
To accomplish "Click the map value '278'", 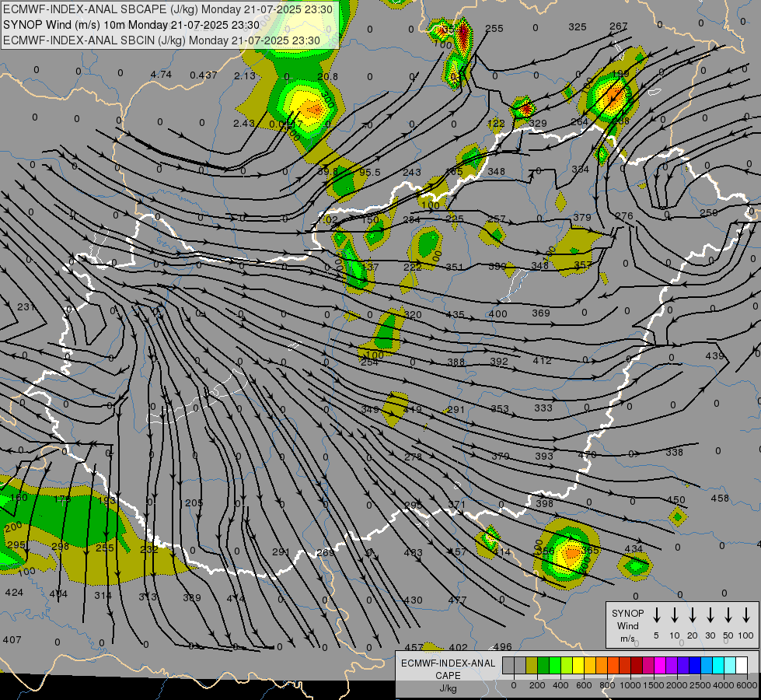I will (x=413, y=457).
